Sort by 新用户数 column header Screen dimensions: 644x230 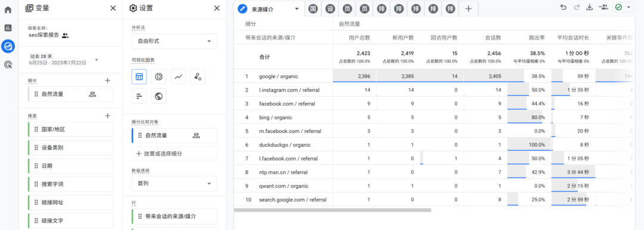tap(403, 38)
